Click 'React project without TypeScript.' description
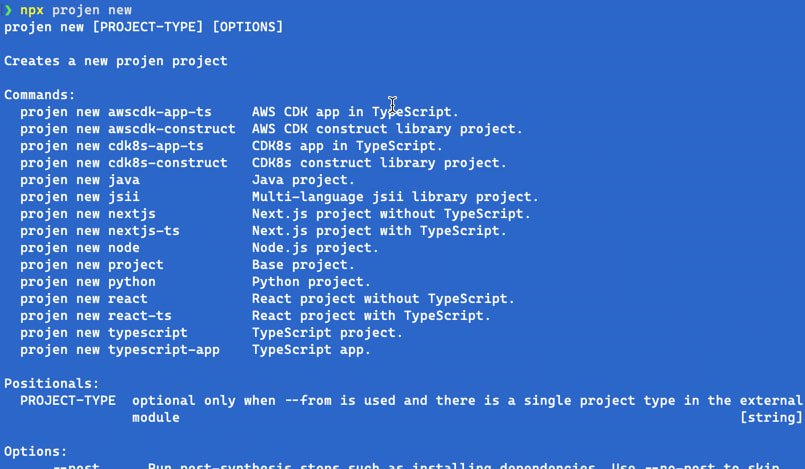 (383, 299)
